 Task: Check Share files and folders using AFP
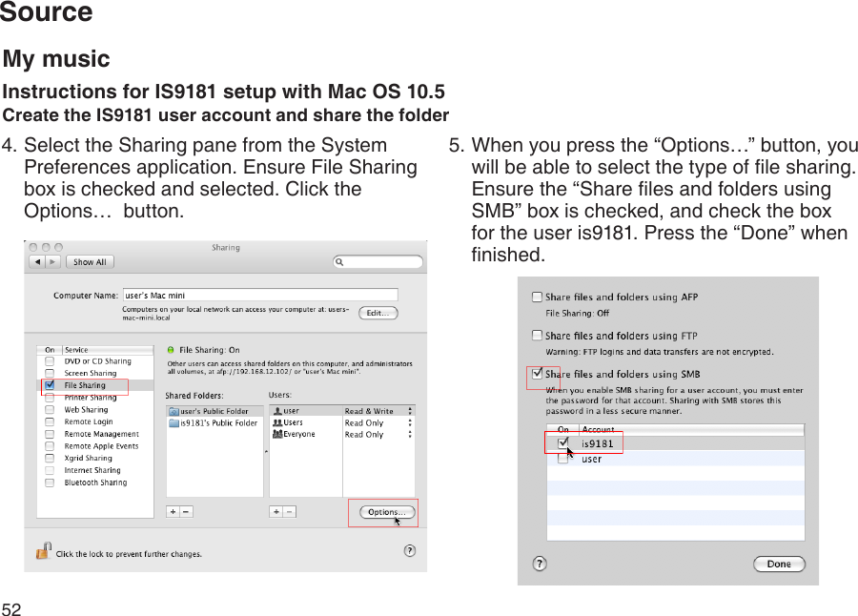click(538, 297)
